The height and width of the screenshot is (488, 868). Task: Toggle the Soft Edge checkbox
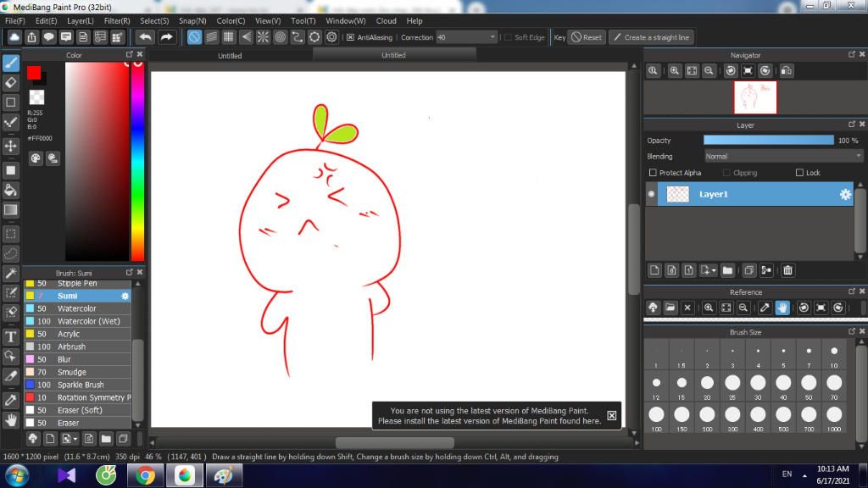(509, 37)
